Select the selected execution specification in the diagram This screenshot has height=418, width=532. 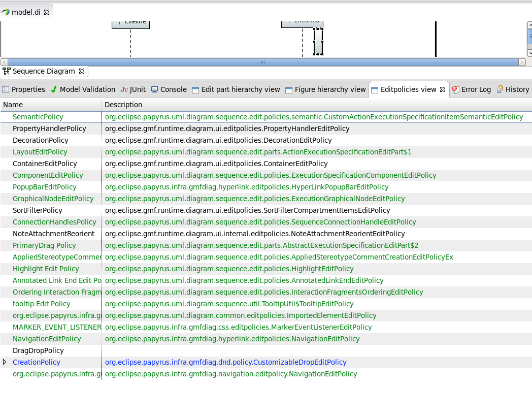318,42
